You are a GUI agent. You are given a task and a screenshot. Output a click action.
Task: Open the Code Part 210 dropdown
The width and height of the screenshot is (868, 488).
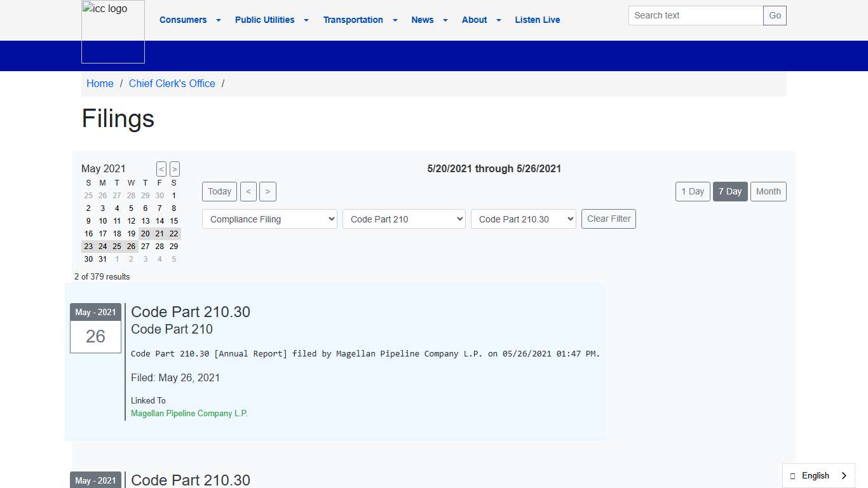pos(403,219)
